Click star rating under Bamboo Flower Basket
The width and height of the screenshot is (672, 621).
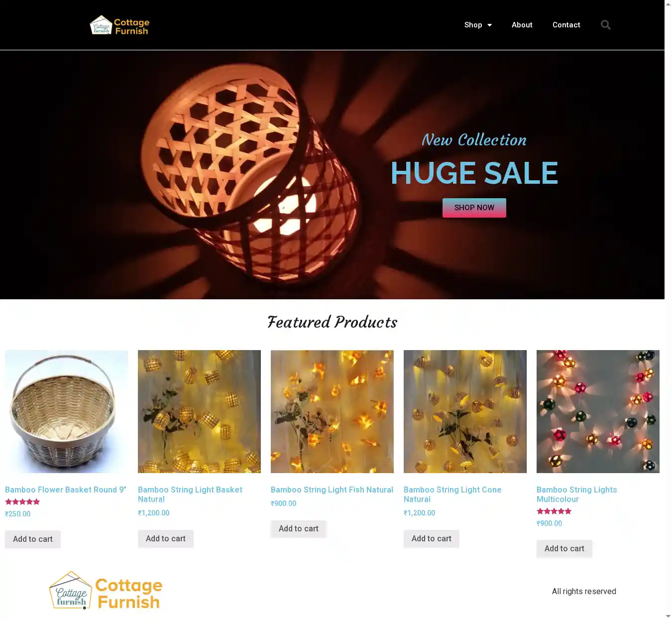point(22,502)
